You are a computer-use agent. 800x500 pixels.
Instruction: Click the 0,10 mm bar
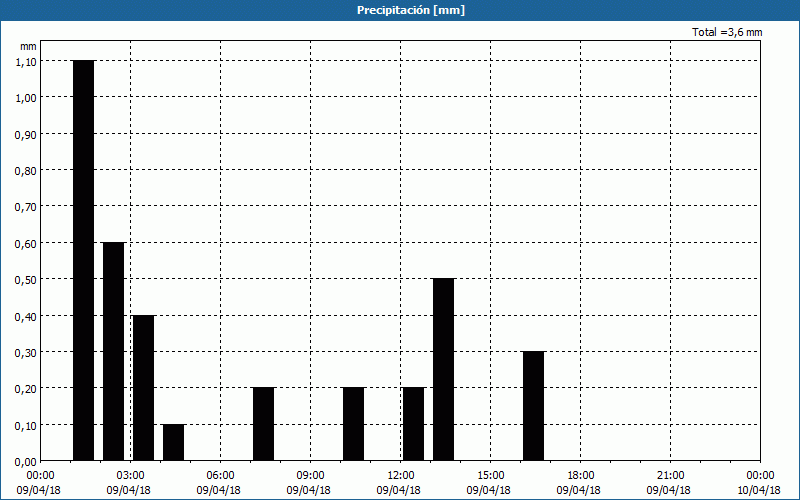click(173, 443)
